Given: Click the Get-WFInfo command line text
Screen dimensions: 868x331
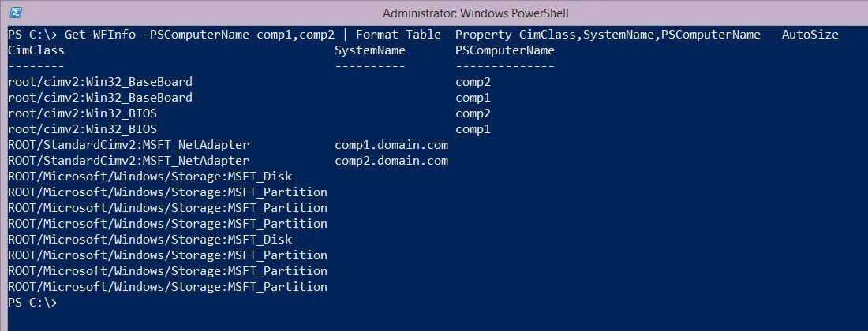Looking at the screenshot, I should (424, 35).
